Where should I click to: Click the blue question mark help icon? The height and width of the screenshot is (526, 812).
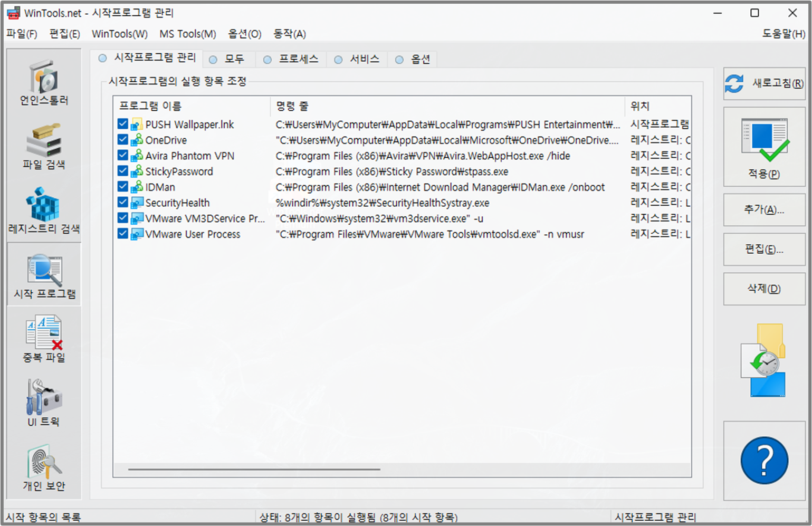764,461
